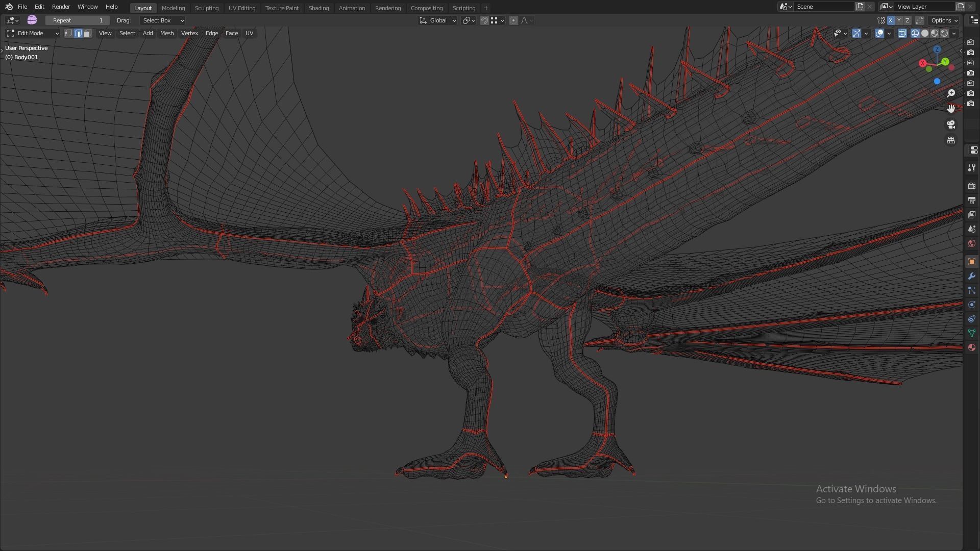Open the Output properties tab
This screenshot has width=980, height=551.
(x=972, y=201)
